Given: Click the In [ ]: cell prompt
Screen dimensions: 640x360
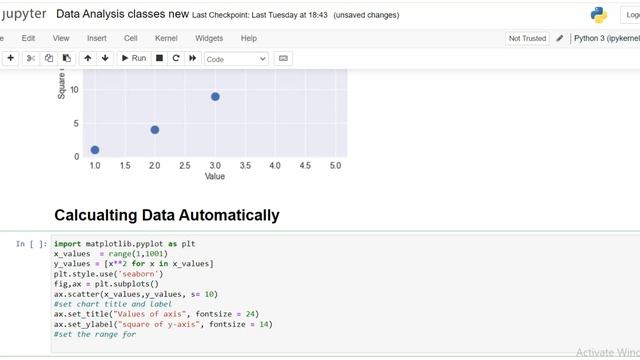Looking at the screenshot, I should 31,244.
